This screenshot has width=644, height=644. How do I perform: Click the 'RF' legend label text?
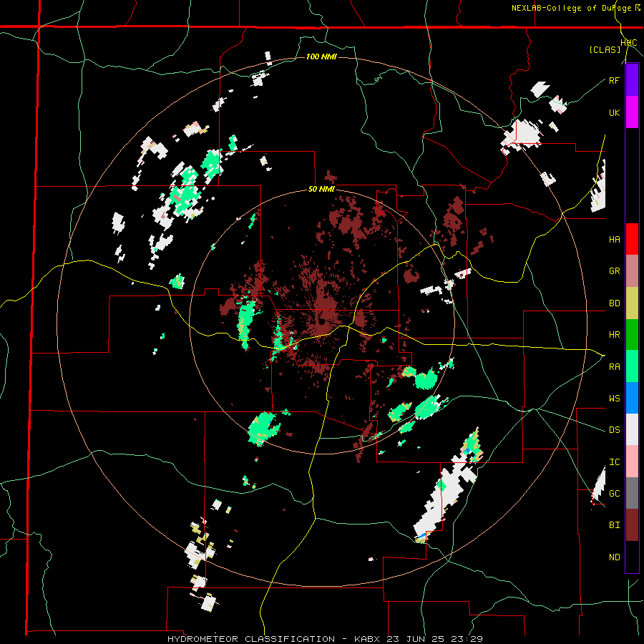(614, 80)
